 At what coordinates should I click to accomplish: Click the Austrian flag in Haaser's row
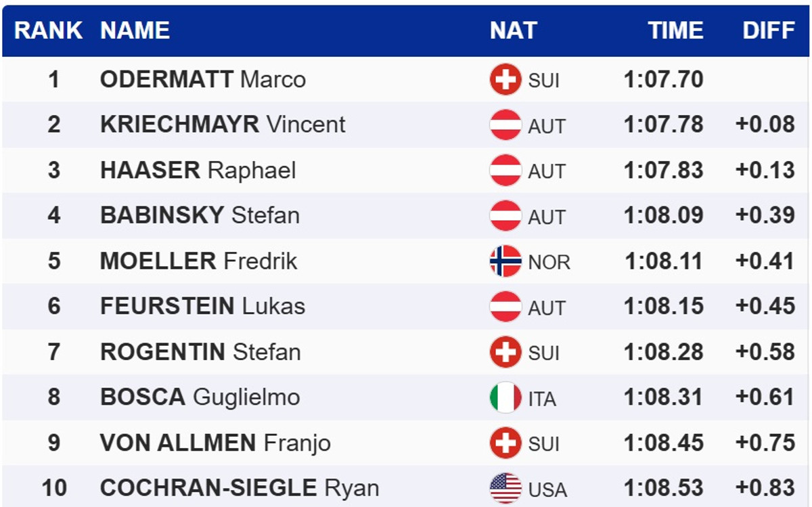505,171
